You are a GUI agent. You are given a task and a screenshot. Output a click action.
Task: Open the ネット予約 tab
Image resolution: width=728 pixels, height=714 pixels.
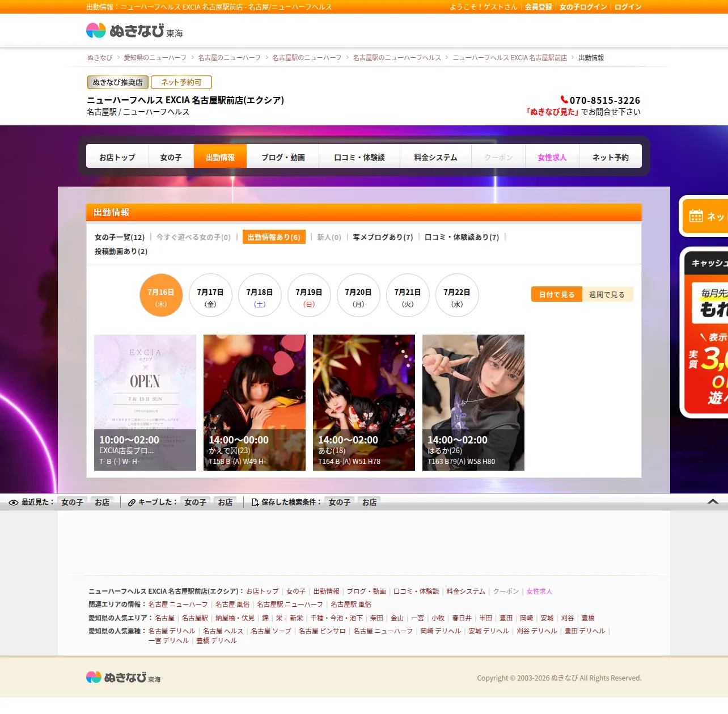coord(611,157)
